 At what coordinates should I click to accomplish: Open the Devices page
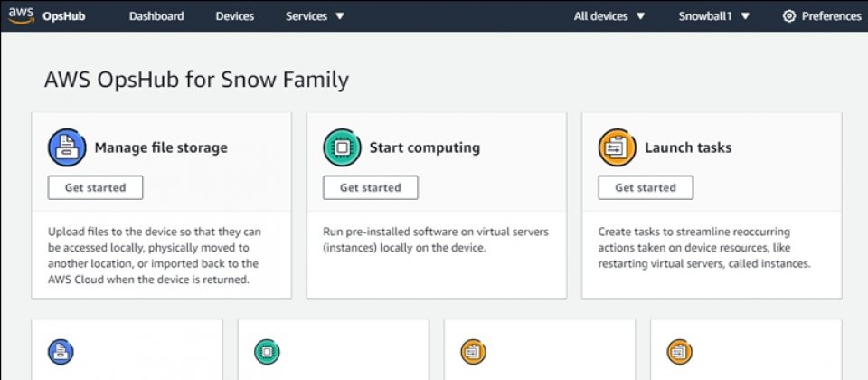point(235,16)
